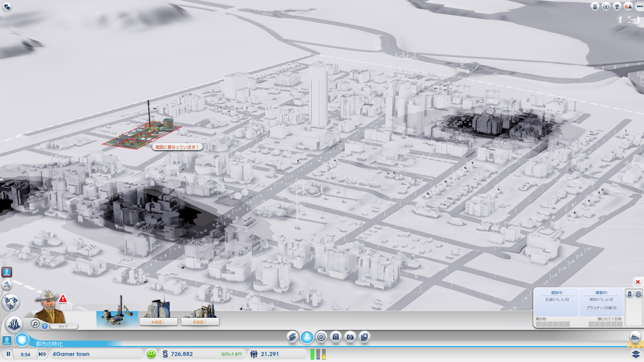
Task: Activate the bulldozer demolish tool
Action: tap(635, 337)
